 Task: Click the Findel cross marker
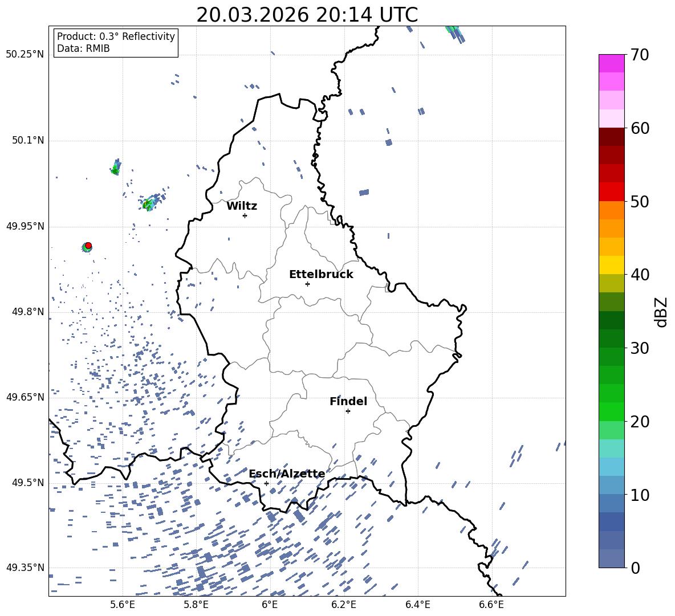coord(348,411)
